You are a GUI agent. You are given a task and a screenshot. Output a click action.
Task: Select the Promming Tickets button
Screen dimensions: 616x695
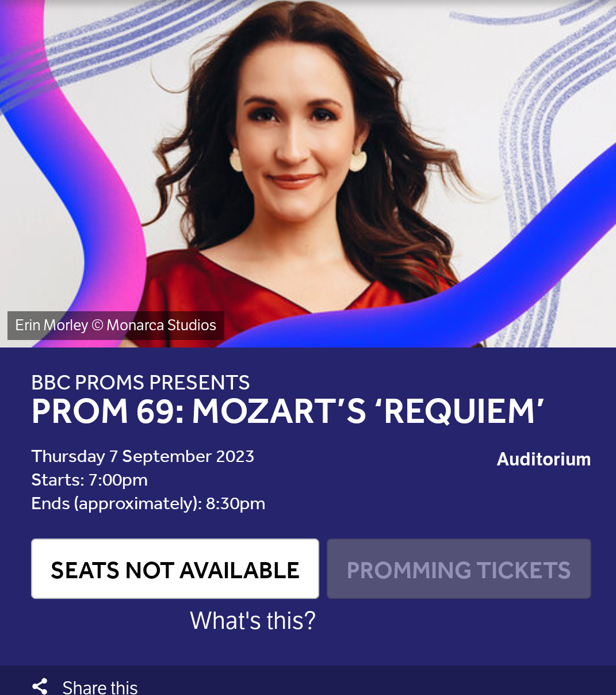[x=458, y=568]
